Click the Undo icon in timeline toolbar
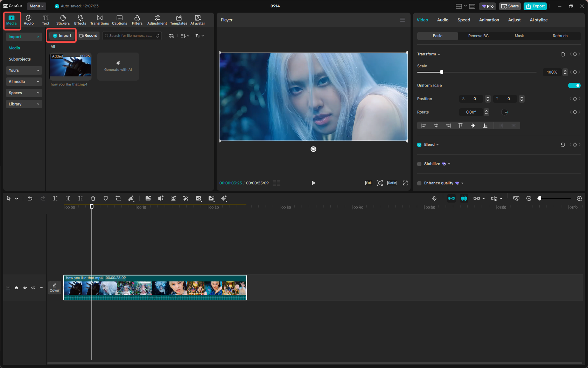This screenshot has width=588, height=368. click(30, 198)
